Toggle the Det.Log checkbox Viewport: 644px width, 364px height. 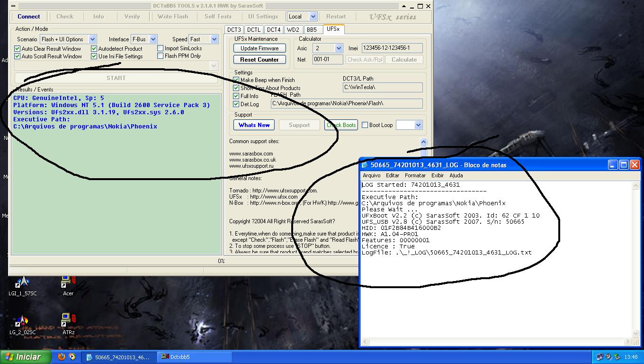coord(236,104)
